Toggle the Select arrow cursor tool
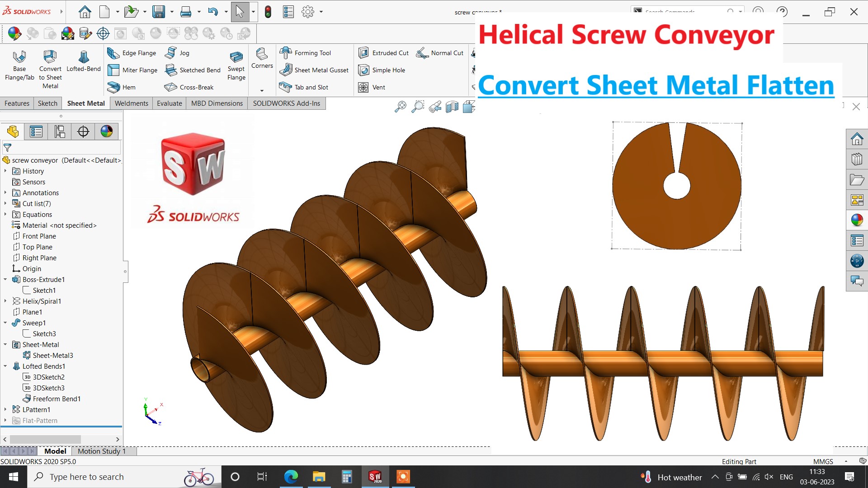Image resolution: width=868 pixels, height=488 pixels. coord(240,12)
